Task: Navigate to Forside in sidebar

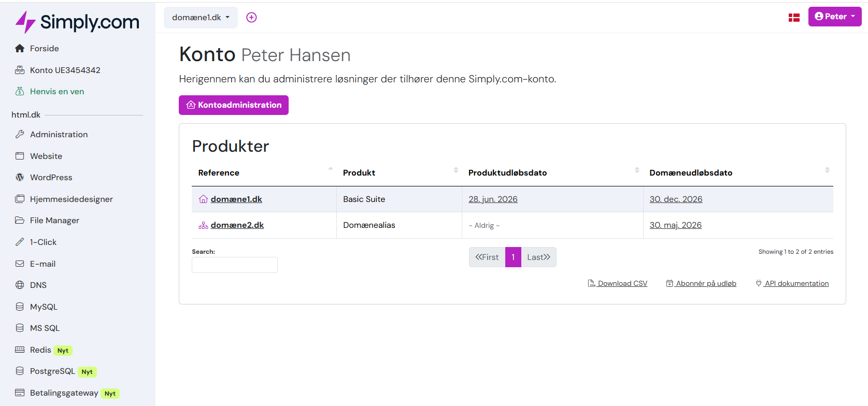Action: tap(44, 49)
